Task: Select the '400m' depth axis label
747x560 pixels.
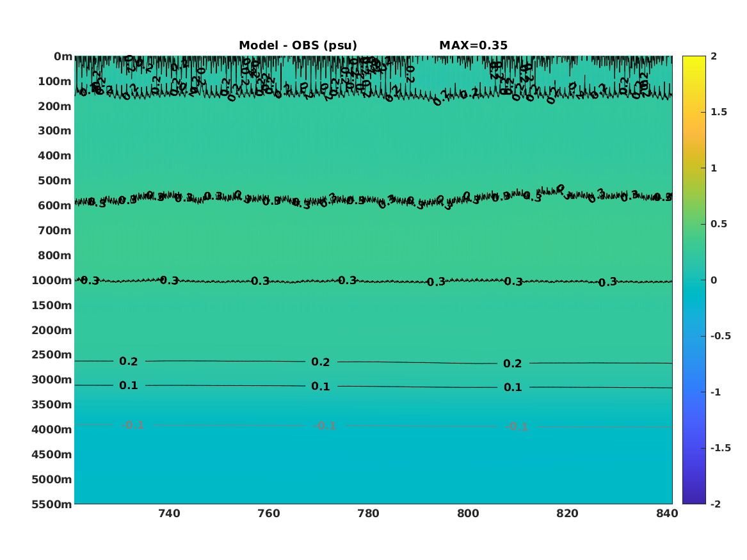Action: point(55,156)
